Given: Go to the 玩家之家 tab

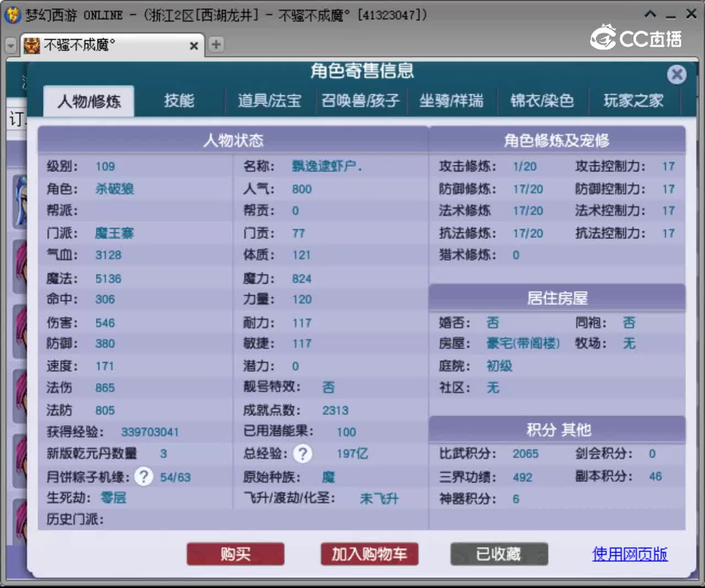Looking at the screenshot, I should [634, 101].
